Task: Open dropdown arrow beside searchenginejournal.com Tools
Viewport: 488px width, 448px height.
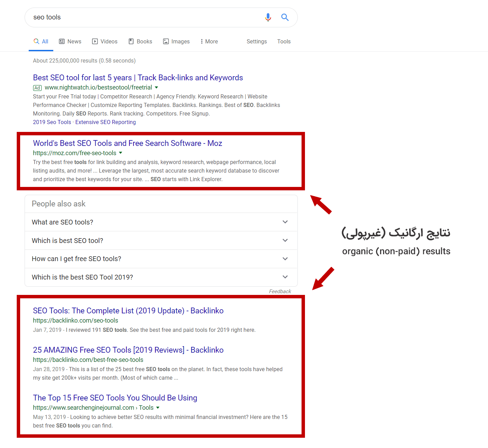Action: click(158, 408)
